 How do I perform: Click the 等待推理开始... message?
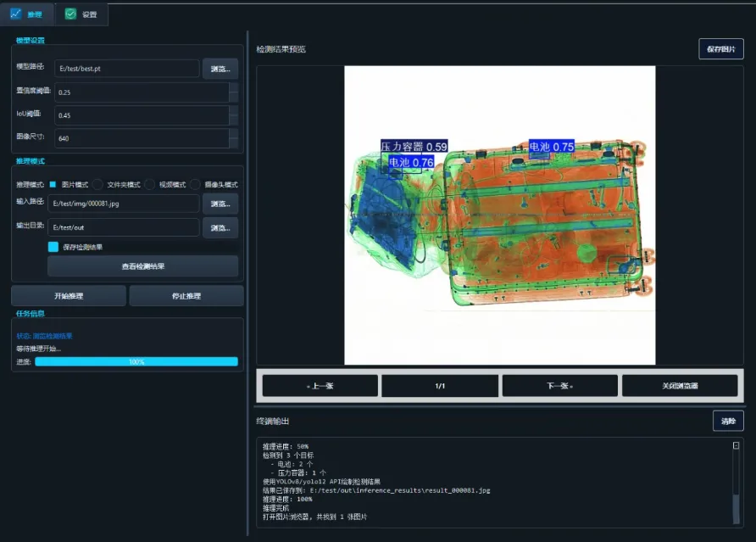[x=39, y=349]
